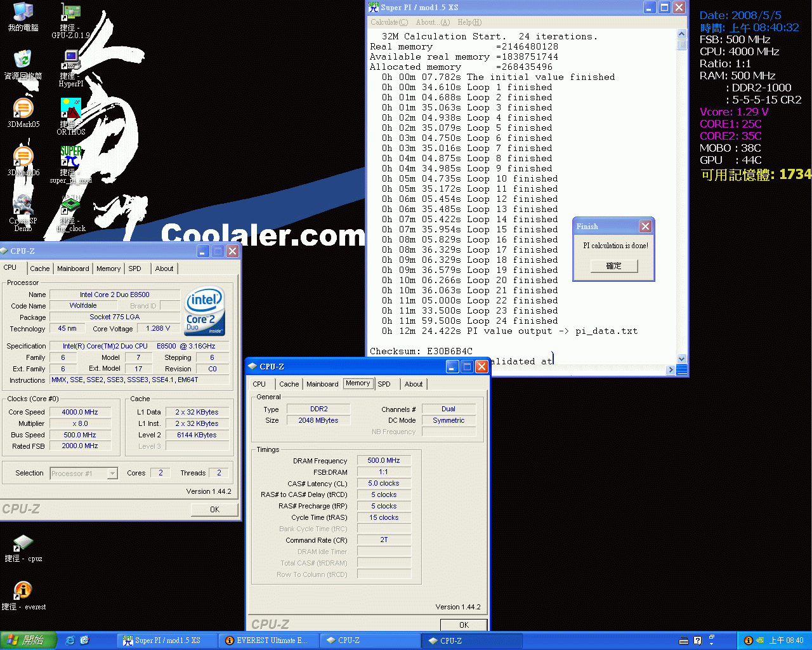Image resolution: width=812 pixels, height=650 pixels.
Task: Open the Crysis SP Demo shortcut
Action: [x=23, y=213]
